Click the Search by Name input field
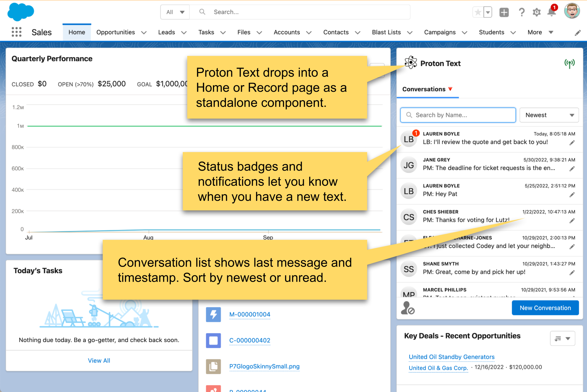Image resolution: width=587 pixels, height=392 pixels. point(458,115)
